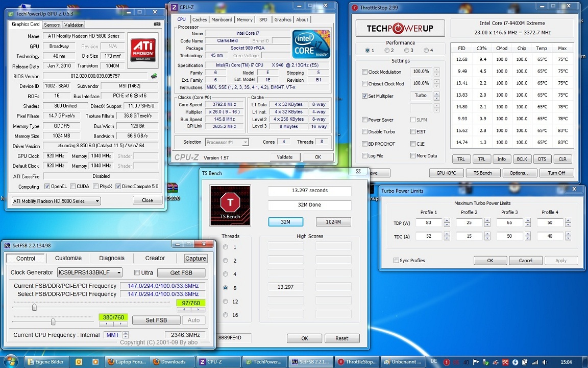Viewport: 588px width, 368px height.
Task: Launch Windows Media Player from the taskbar
Action: [x=95, y=362]
